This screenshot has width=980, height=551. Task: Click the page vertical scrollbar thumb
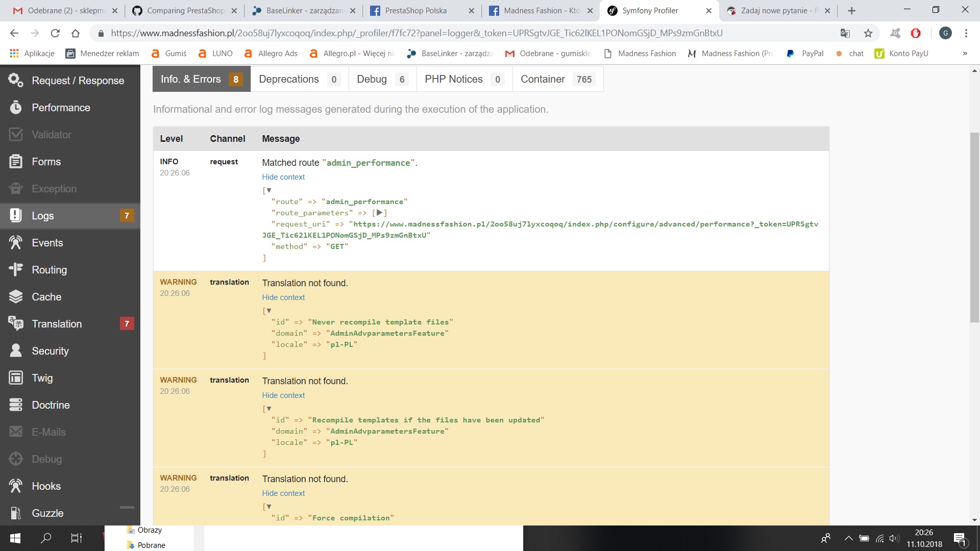coord(974,227)
